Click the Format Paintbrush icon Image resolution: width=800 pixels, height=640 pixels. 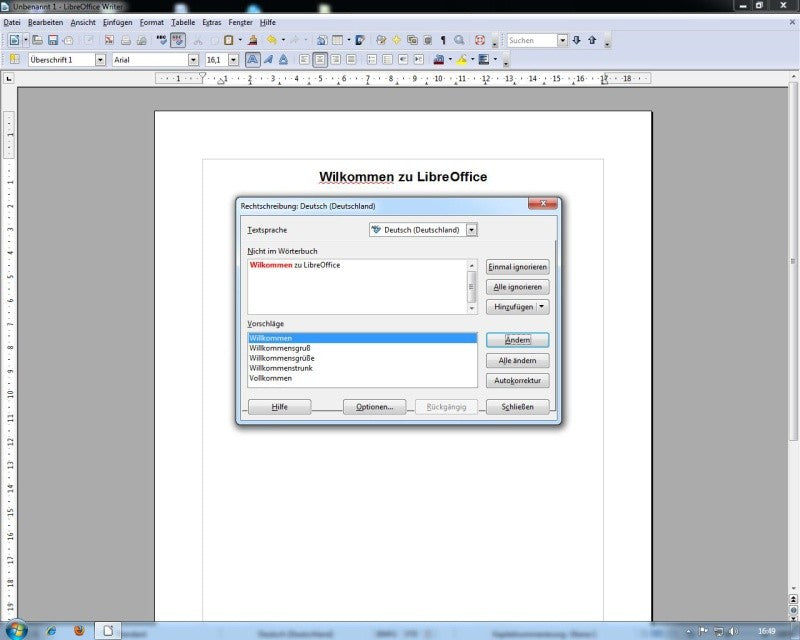(253, 40)
